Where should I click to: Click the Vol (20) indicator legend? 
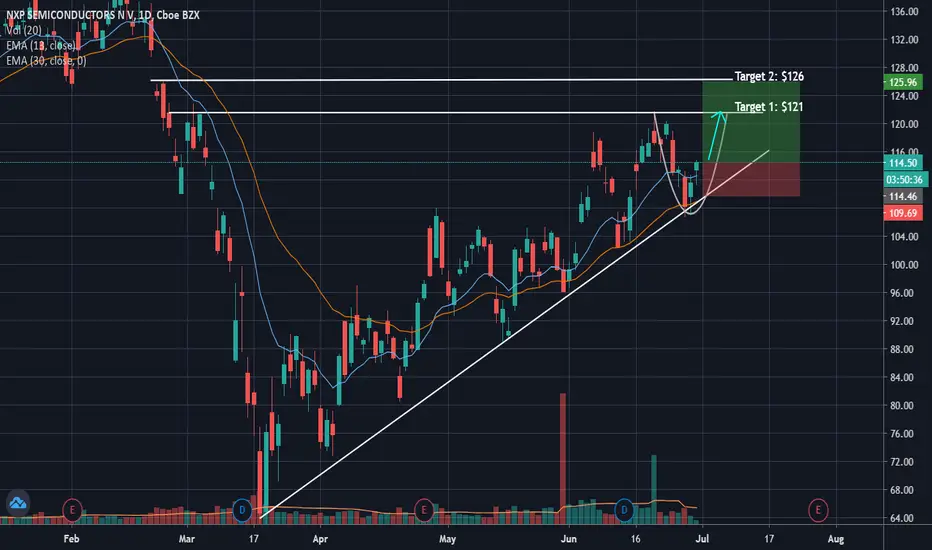coord(24,30)
